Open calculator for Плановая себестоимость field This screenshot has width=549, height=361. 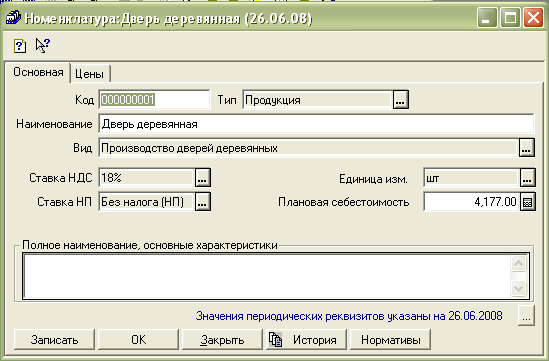[528, 202]
